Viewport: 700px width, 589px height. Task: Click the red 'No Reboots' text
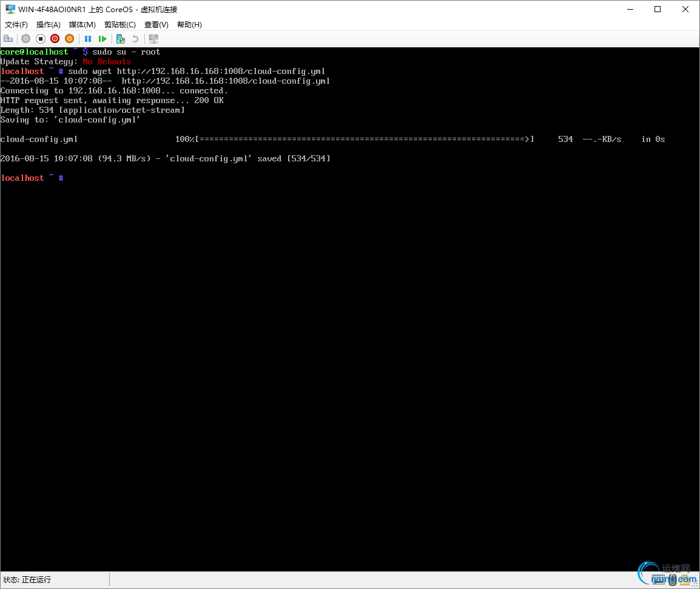107,62
